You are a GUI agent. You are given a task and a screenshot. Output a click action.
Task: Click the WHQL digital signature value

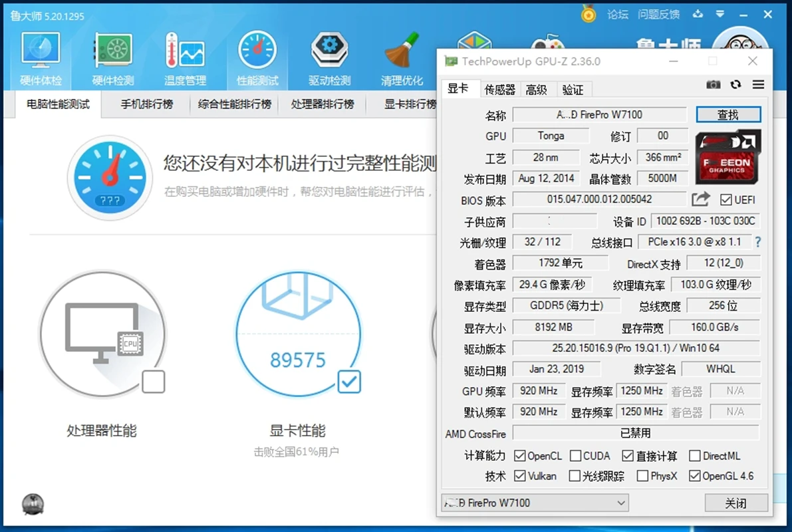click(x=721, y=369)
